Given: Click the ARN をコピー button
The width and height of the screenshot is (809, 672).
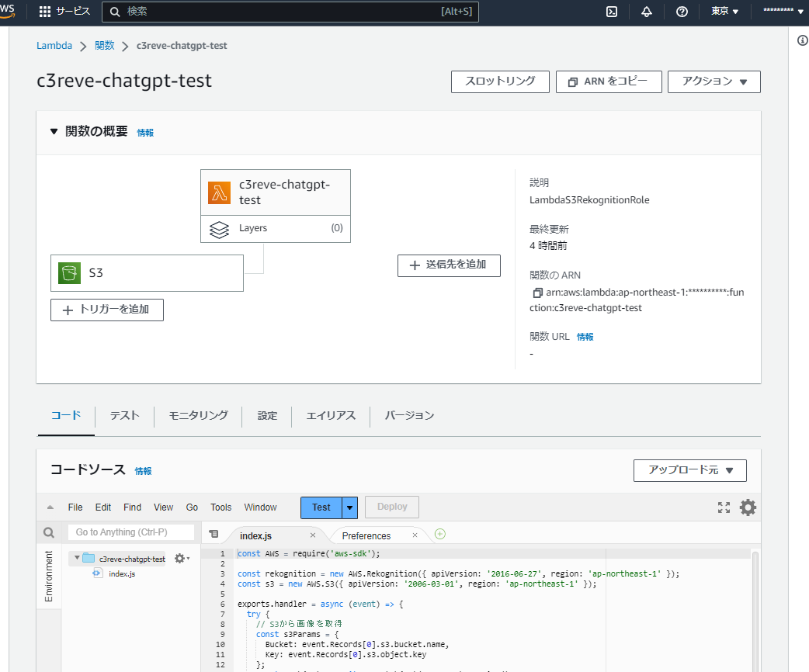Looking at the screenshot, I should pos(609,82).
